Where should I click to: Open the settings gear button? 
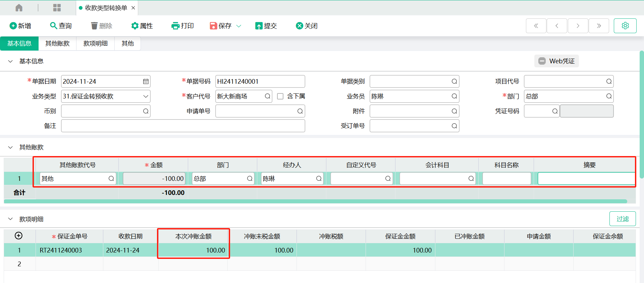[x=625, y=26]
